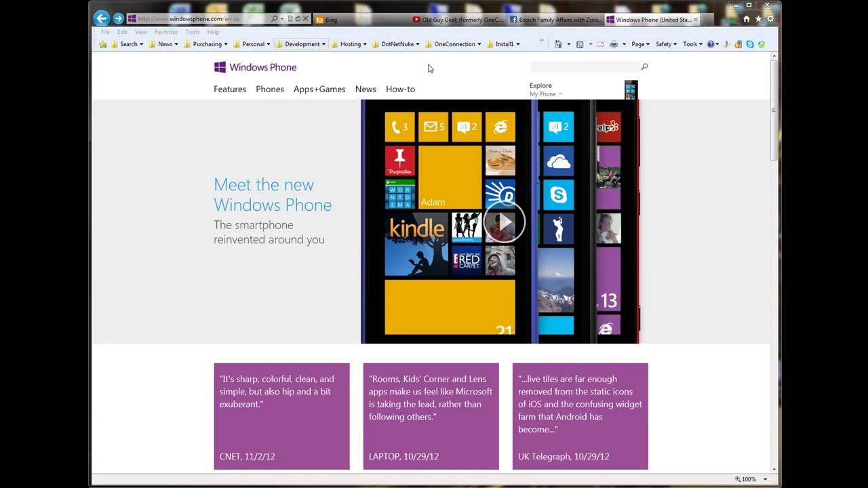Open Favorites with the white star icon
This screenshot has height=488, width=868.
[759, 20]
